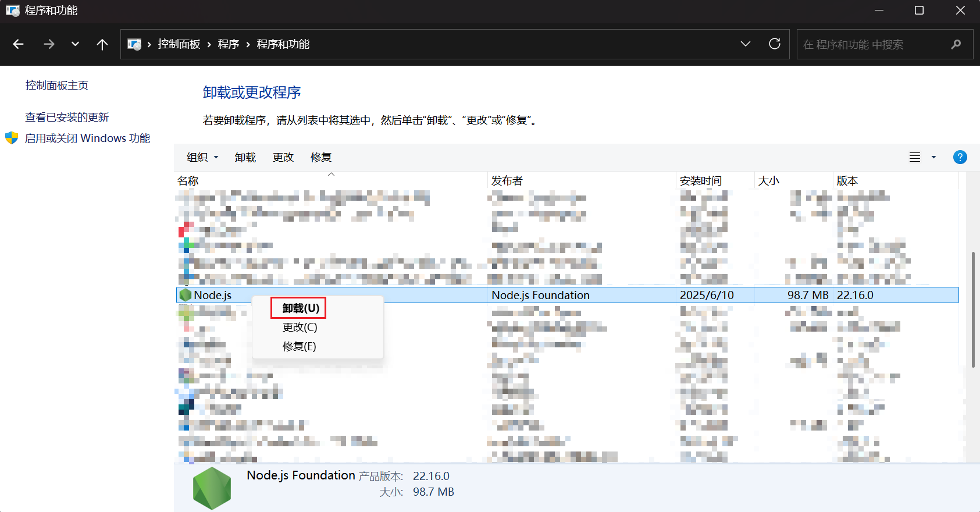Viewport: 980px width, 512px height.
Task: Sort by 名称 column header
Action: 331,181
